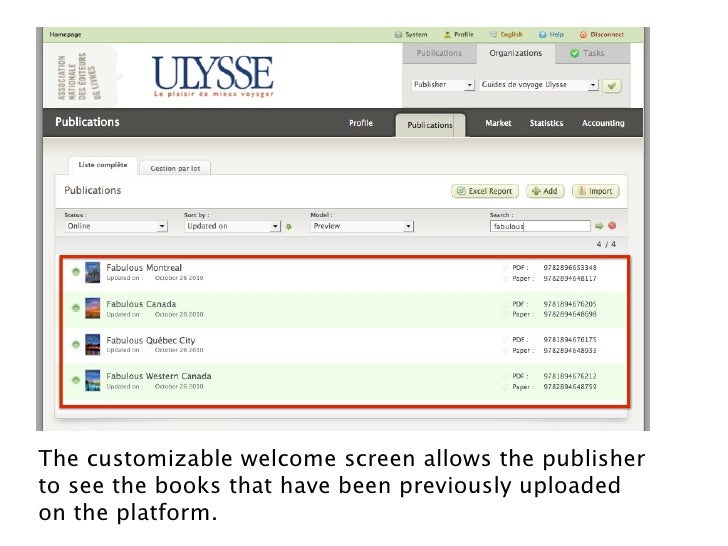The image size is (728, 546).
Task: Click the Add publication button
Action: pos(545,191)
